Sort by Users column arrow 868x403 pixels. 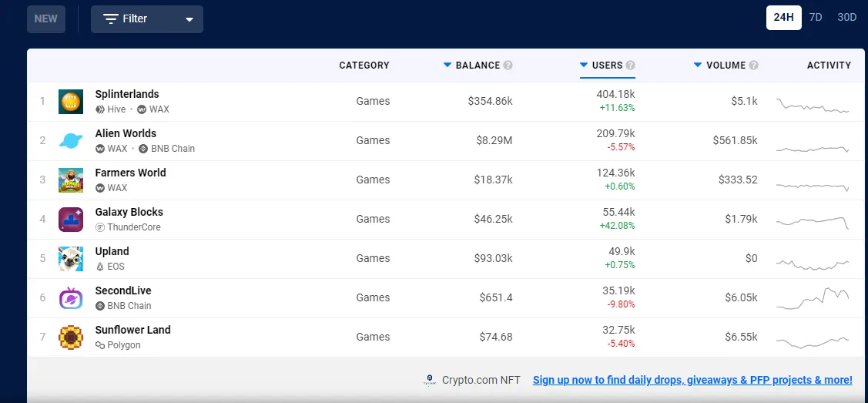tap(584, 65)
